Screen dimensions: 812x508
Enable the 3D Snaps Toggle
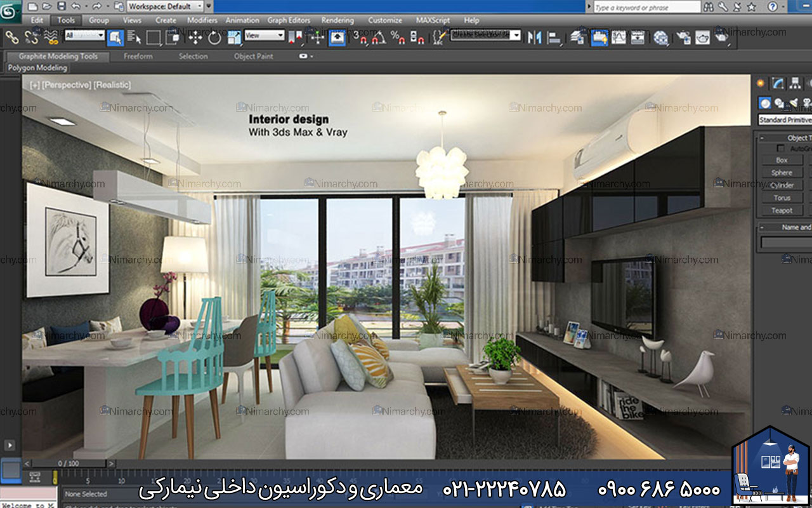[360, 38]
